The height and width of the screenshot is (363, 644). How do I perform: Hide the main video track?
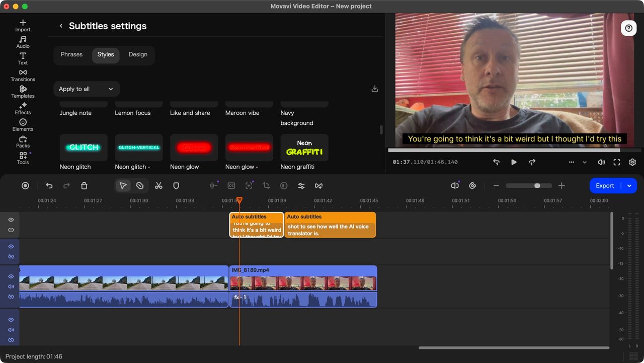(x=11, y=276)
